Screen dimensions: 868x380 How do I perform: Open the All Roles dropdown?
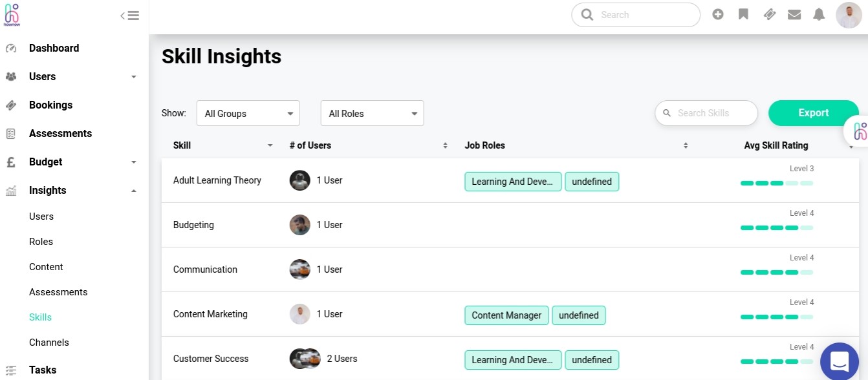pyautogui.click(x=372, y=113)
